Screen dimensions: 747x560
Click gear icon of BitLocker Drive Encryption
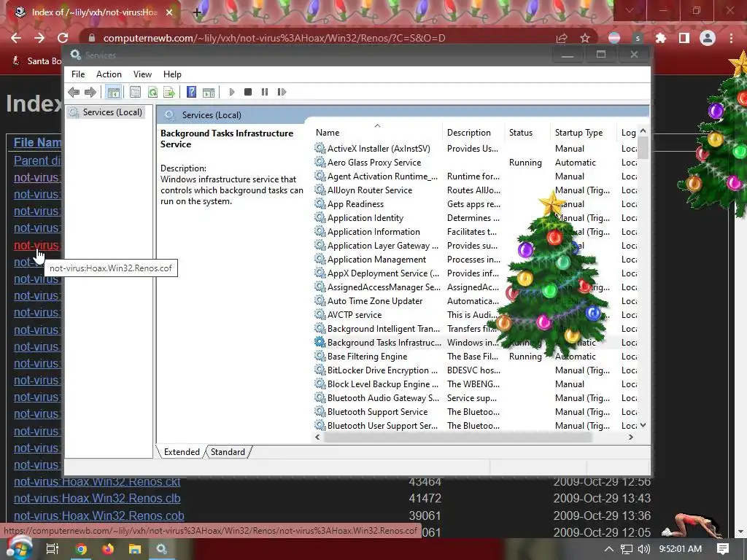coord(320,370)
